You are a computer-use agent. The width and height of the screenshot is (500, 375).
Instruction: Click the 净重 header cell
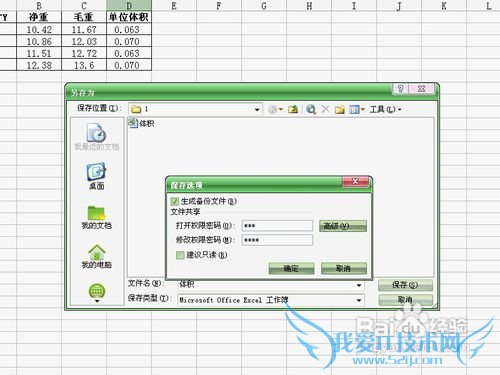(39, 17)
